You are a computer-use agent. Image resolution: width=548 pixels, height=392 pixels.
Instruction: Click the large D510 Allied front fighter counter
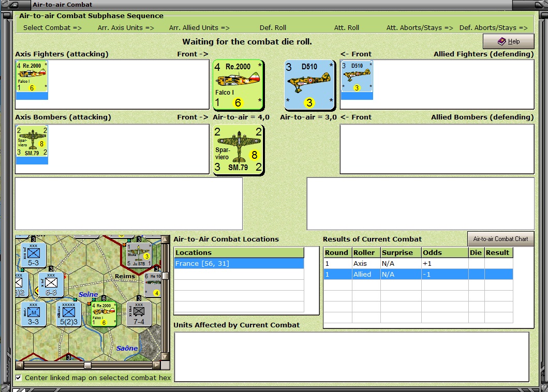[x=309, y=85]
